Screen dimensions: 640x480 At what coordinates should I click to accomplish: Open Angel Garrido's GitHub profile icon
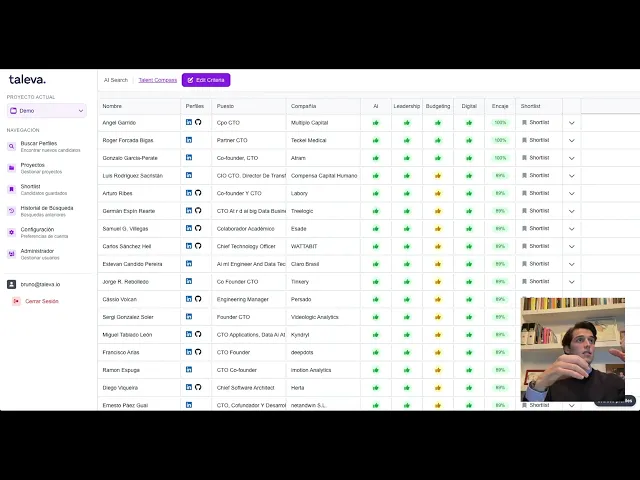click(x=198, y=122)
